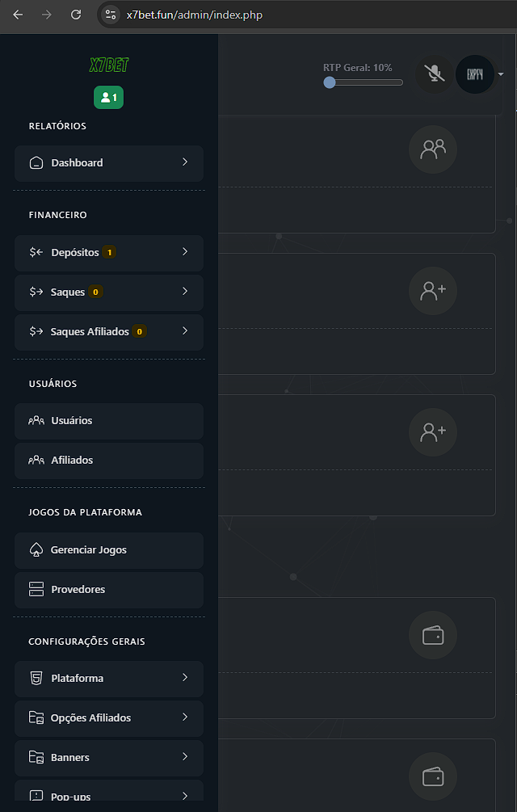The width and height of the screenshot is (517, 812).
Task: Open the EXPFY profile avatar
Action: click(474, 74)
